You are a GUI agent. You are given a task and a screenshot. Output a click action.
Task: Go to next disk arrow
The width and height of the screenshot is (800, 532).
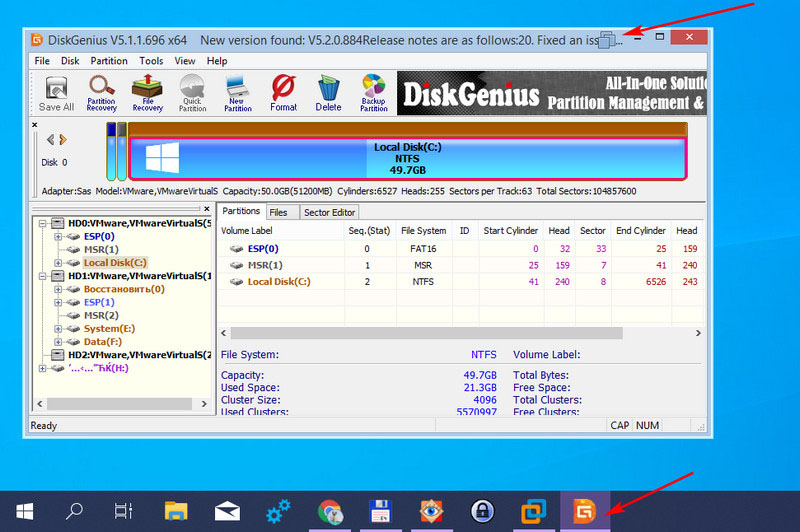(x=63, y=139)
